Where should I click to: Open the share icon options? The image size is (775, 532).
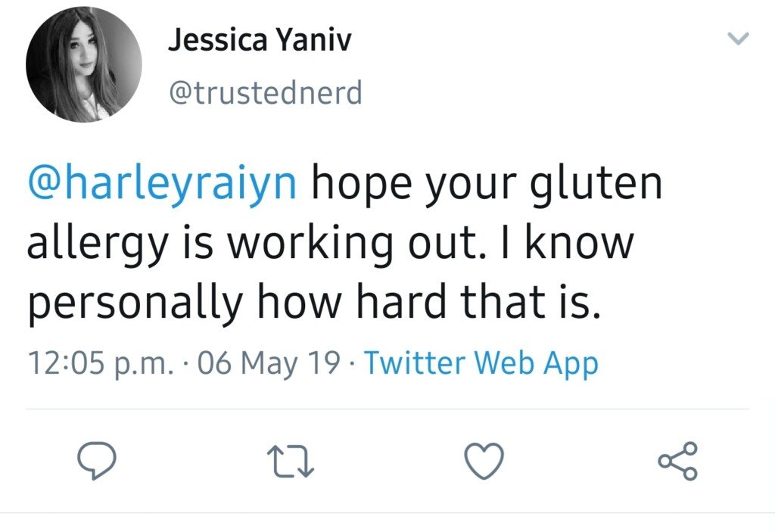coord(678,461)
